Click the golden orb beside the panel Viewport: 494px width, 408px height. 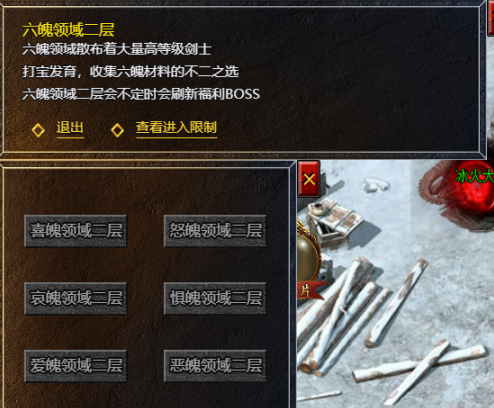307,258
